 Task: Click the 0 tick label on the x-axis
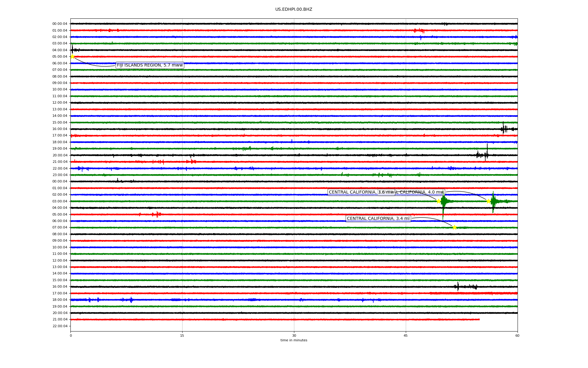coord(71,335)
